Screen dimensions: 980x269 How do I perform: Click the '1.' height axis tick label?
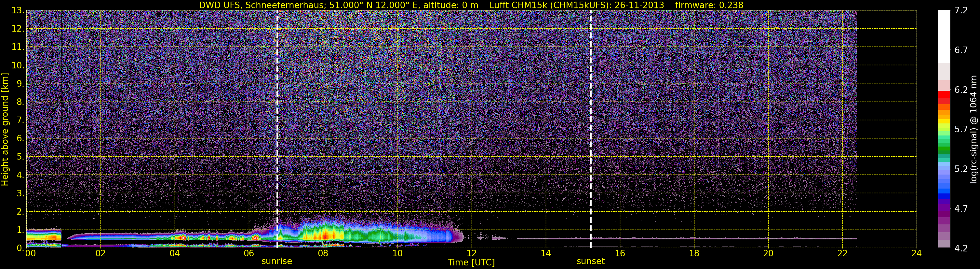click(20, 230)
